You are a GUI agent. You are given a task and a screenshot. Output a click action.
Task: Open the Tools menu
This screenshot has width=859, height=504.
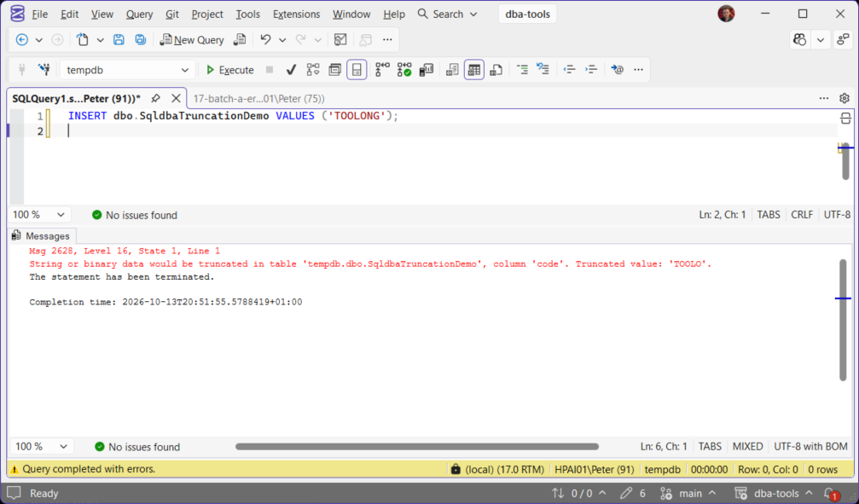[x=247, y=14]
